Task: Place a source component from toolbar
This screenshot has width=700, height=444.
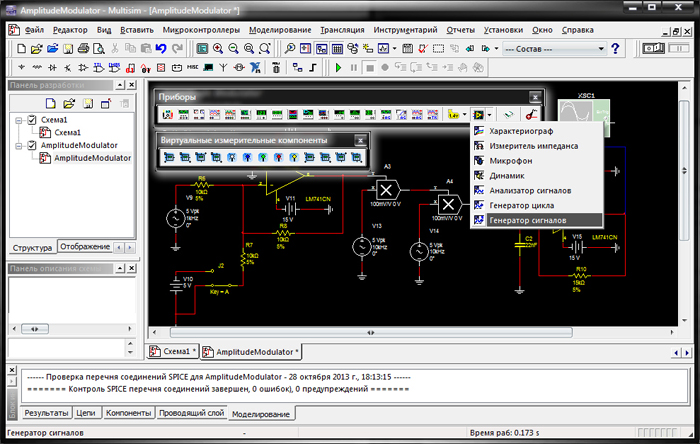Action: 21,68
